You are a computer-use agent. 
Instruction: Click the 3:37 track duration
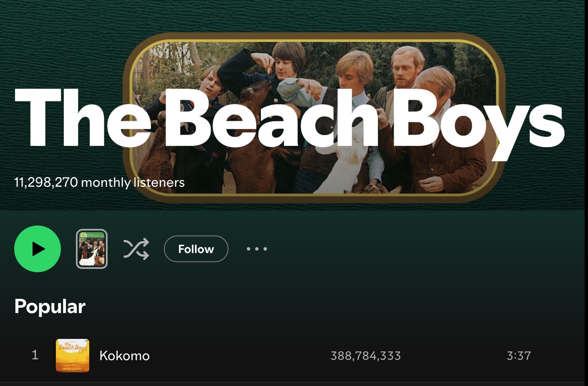[x=519, y=356]
